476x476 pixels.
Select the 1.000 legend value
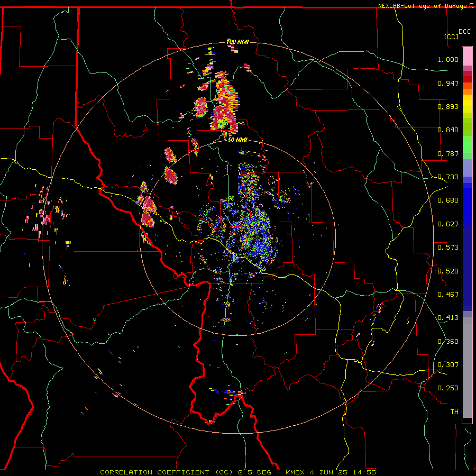[448, 59]
